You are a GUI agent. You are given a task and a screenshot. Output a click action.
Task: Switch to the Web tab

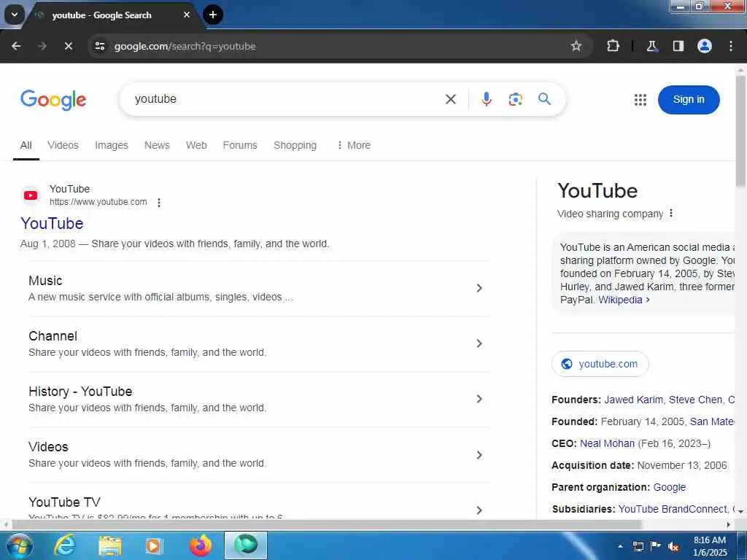[196, 145]
